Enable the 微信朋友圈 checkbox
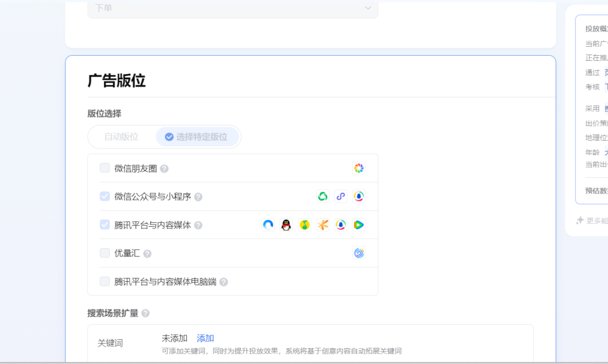Screen dimensions: 608x364 [105, 168]
